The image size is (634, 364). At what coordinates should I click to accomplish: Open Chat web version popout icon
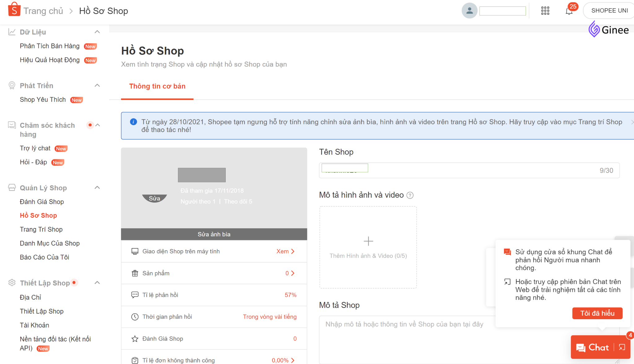(x=622, y=347)
